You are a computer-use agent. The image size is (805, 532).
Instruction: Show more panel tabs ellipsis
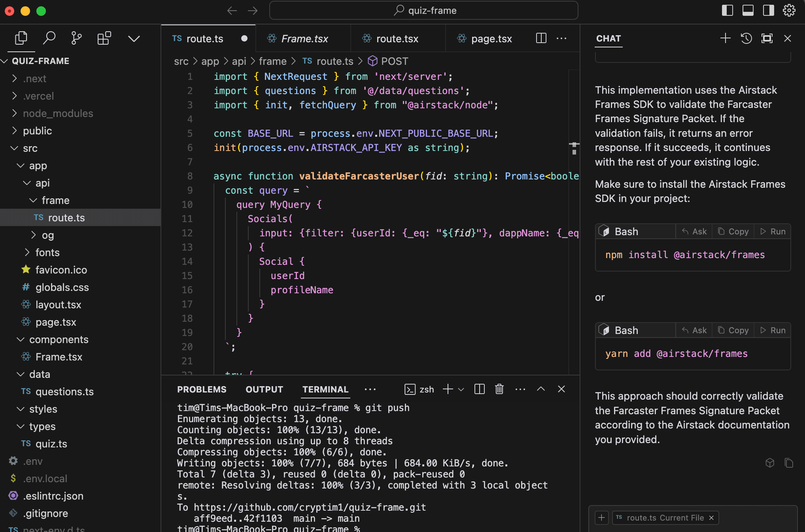(370, 389)
